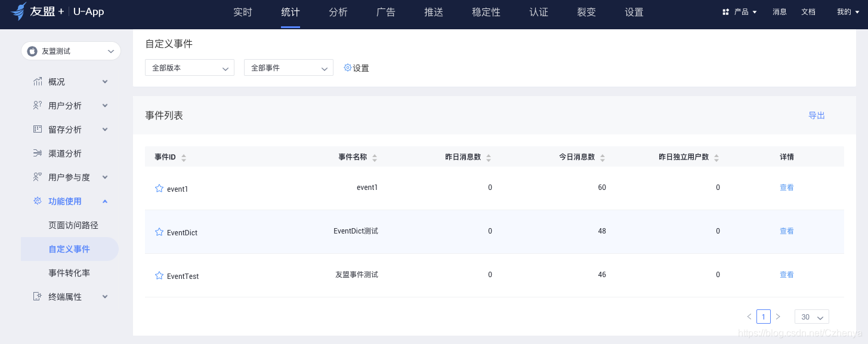868x344 pixels.
Task: Collapse the 功能使用 chevron
Action: tap(105, 201)
